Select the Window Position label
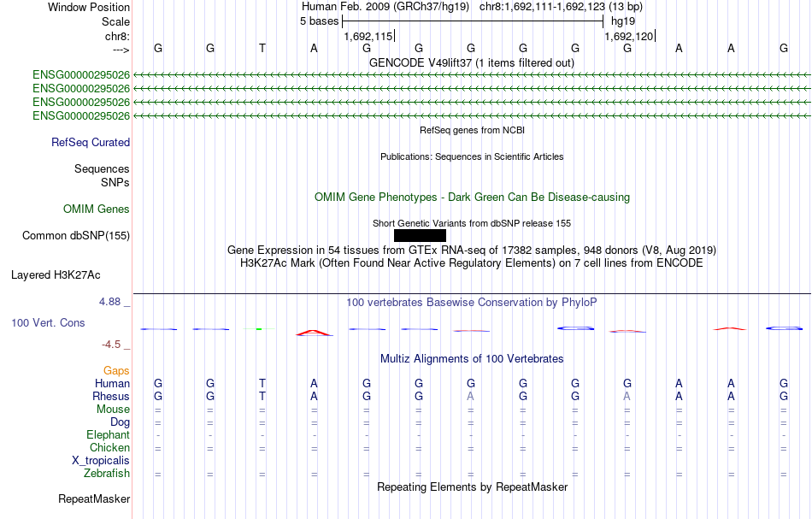The width and height of the screenshot is (812, 519). click(x=89, y=7)
